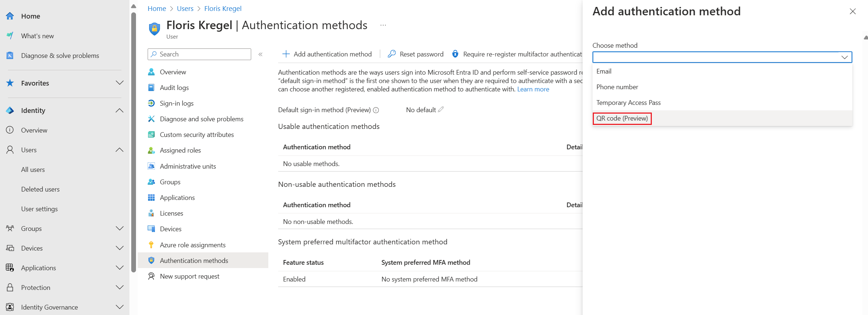This screenshot has height=315, width=868.
Task: Expand the Devices section in sidebar
Action: tap(120, 248)
